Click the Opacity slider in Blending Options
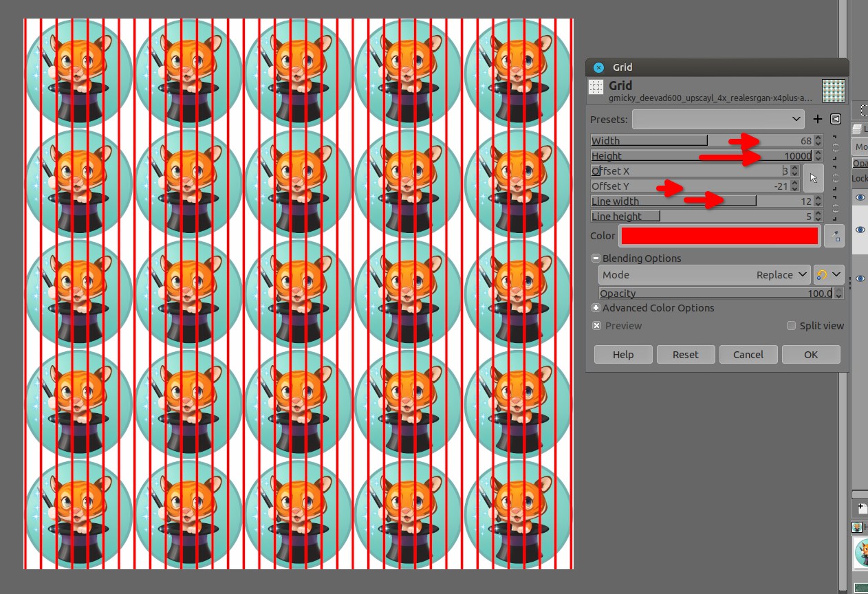The width and height of the screenshot is (868, 594). 716,294
